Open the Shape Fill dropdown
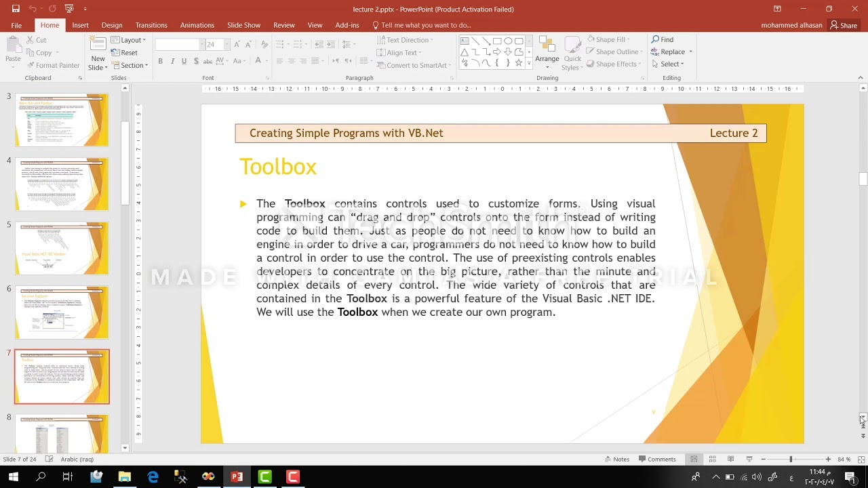The width and height of the screenshot is (868, 488). tap(609, 39)
